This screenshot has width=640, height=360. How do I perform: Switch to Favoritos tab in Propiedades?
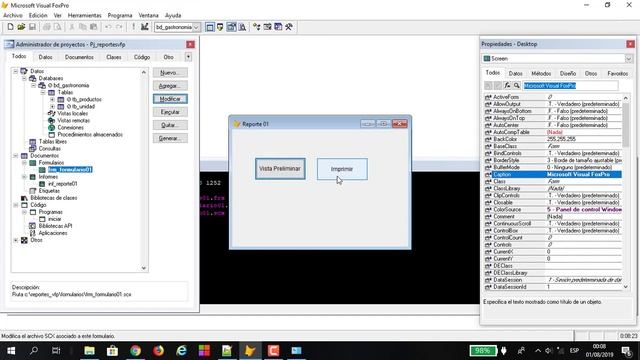[618, 73]
